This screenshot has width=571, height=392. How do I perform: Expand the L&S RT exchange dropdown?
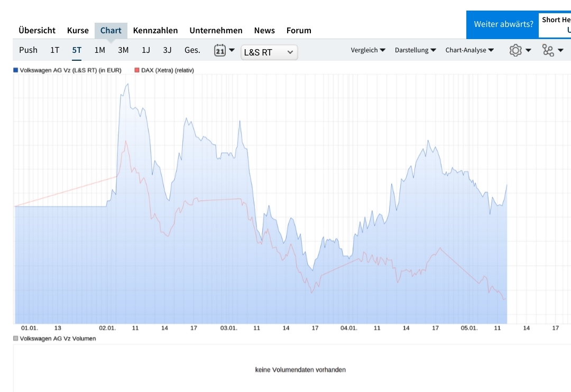269,52
